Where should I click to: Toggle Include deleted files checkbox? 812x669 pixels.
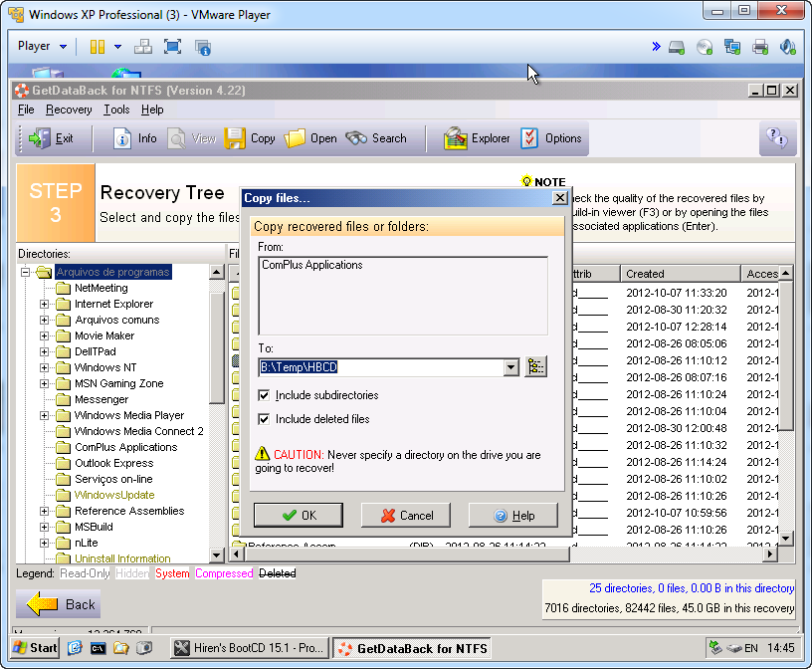click(264, 419)
